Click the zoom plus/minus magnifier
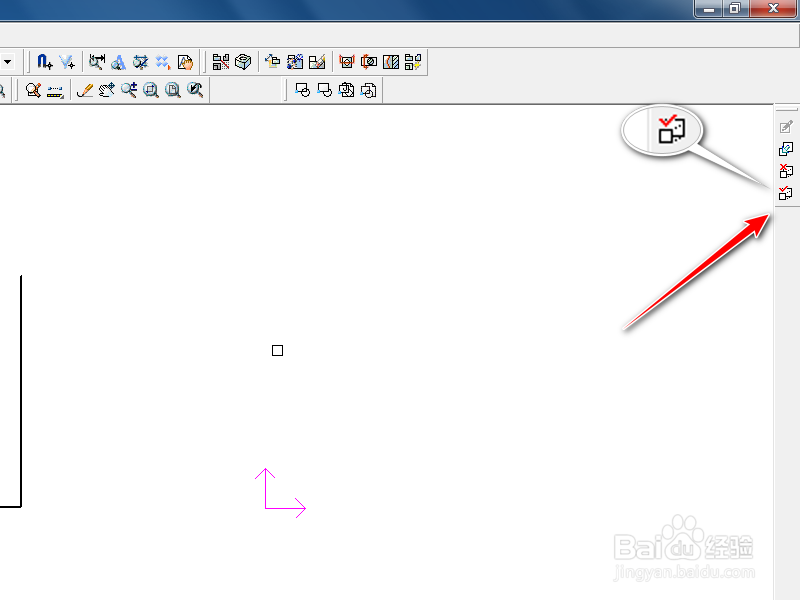This screenshot has height=600, width=800. point(129,90)
